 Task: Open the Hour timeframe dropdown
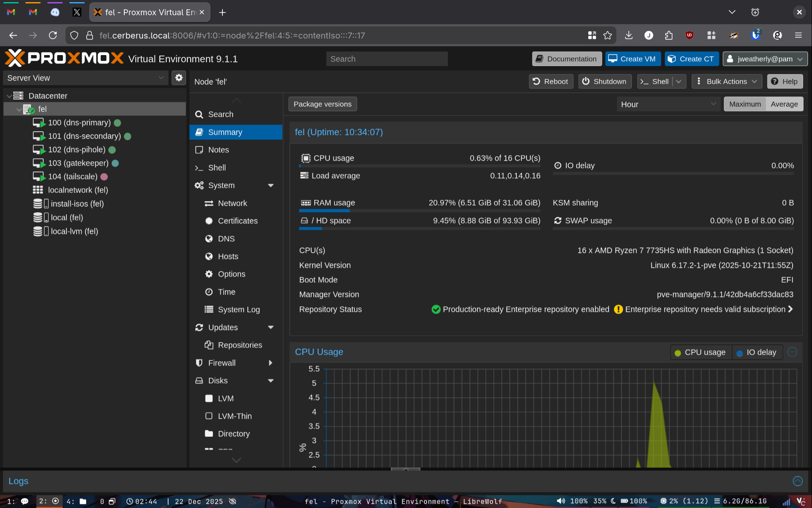668,104
